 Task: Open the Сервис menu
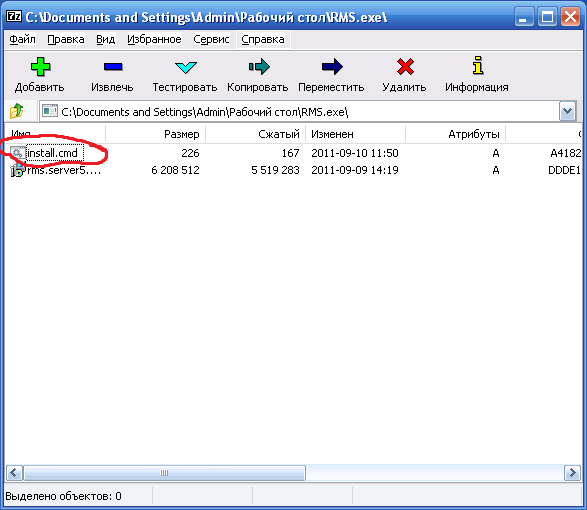point(211,39)
